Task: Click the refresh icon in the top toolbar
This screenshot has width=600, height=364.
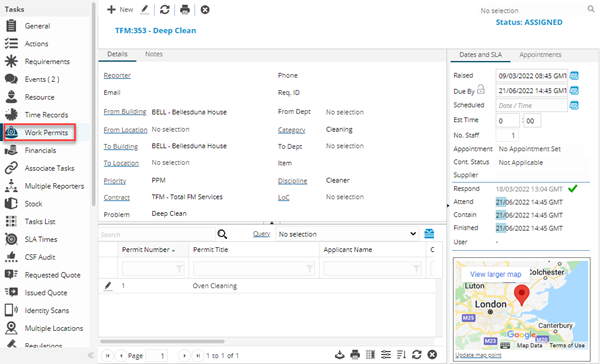Action: point(165,10)
